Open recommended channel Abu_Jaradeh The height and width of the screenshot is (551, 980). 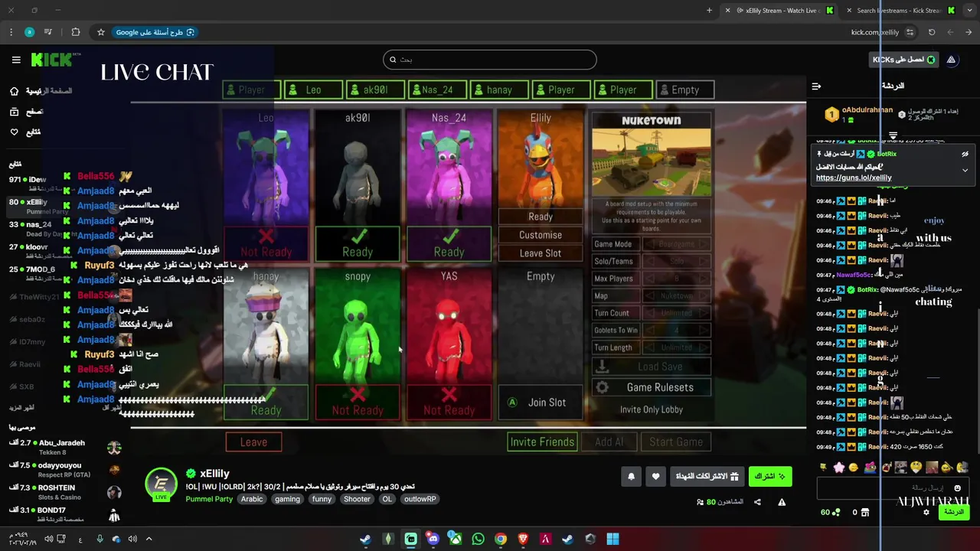pos(65,447)
